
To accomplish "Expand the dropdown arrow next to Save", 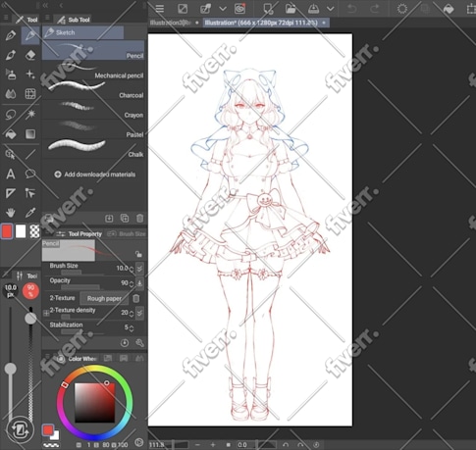I will pos(331,9).
